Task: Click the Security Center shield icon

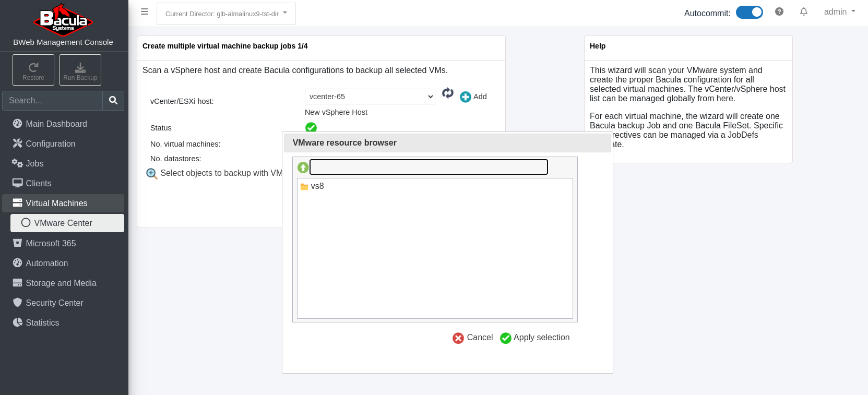Action: 17,303
